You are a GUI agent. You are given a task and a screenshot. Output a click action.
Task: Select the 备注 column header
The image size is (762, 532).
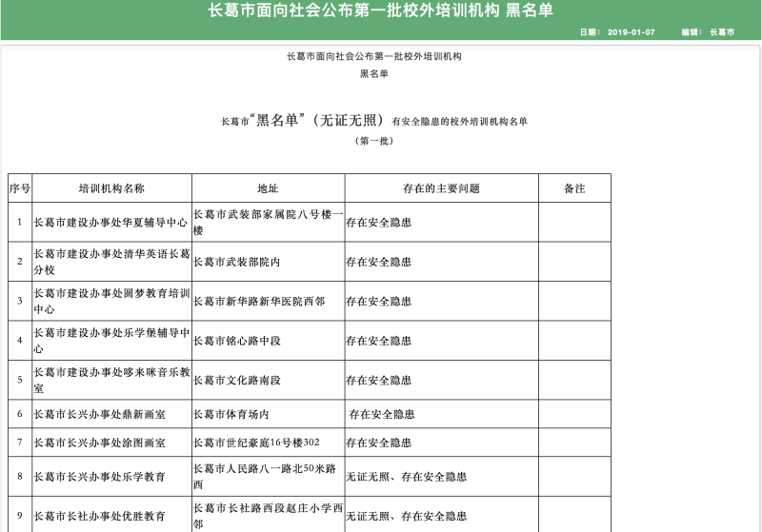point(574,188)
